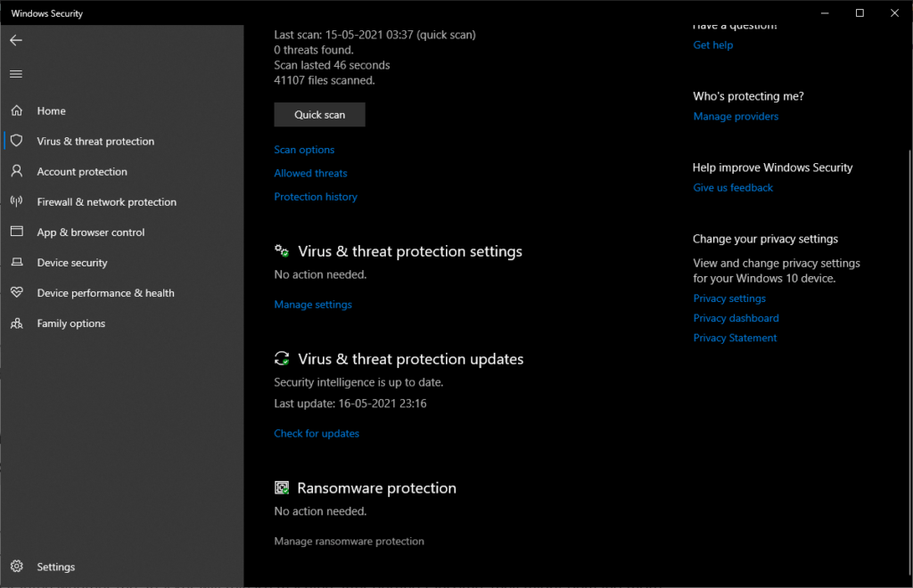This screenshot has height=588, width=913.
Task: Open App & browser control icon
Action: pos(16,232)
